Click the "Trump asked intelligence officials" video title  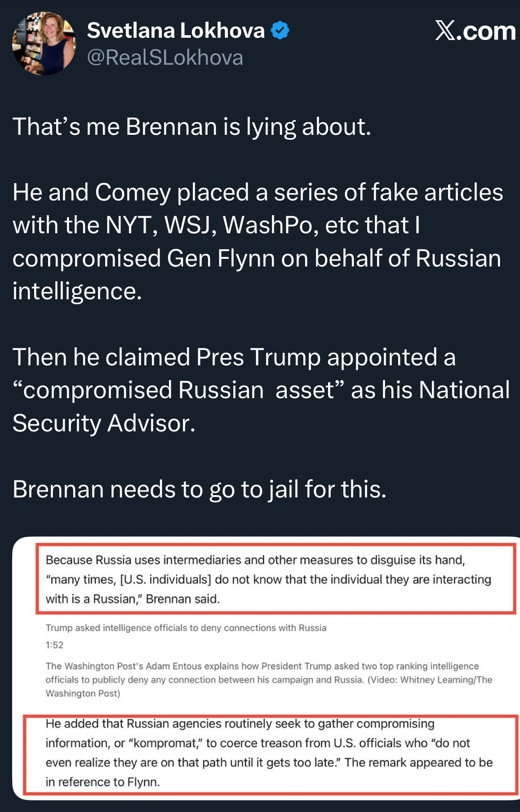pyautogui.click(x=186, y=628)
